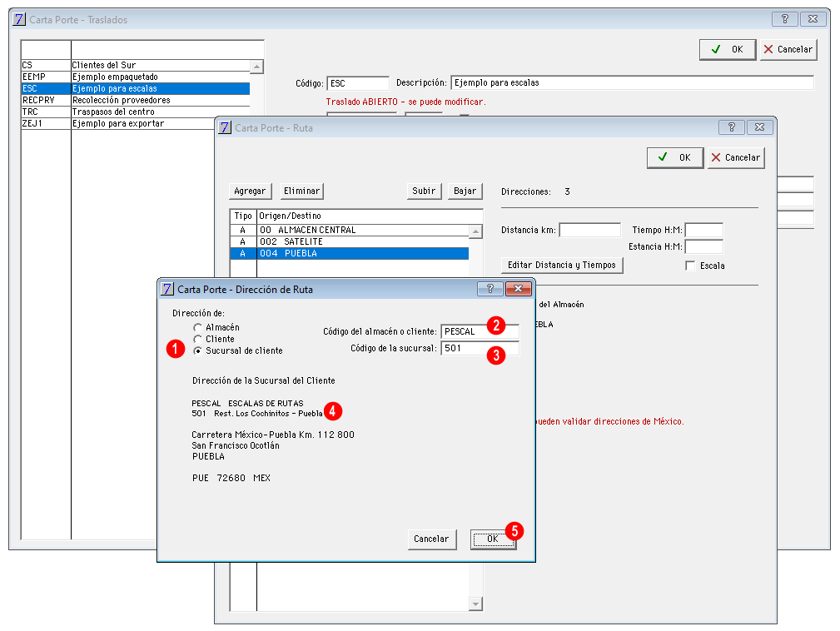Image resolution: width=840 pixels, height=631 pixels.
Task: Click the down arrow of route list scrollbar
Action: pos(475,604)
